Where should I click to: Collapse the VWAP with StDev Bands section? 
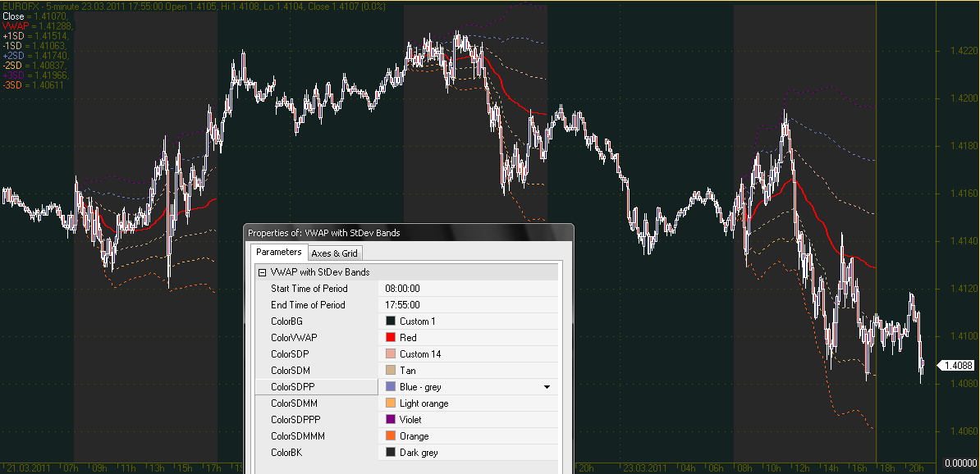[x=261, y=272]
